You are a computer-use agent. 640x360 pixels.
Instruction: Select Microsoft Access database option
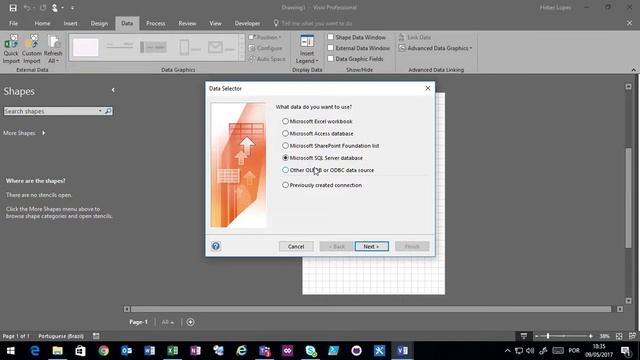pos(285,133)
